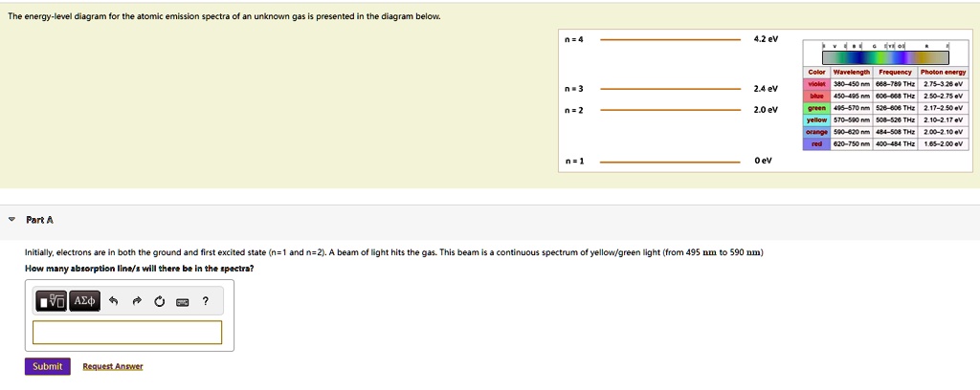The width and height of the screenshot is (980, 390).
Task: Reset the answer with the circular arrow icon
Action: [x=158, y=302]
